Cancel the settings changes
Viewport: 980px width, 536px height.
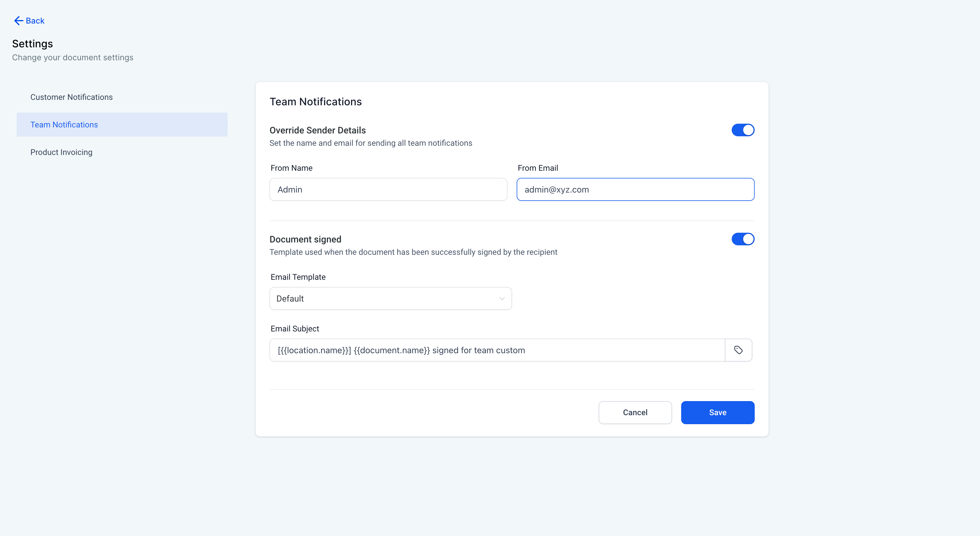tap(635, 412)
